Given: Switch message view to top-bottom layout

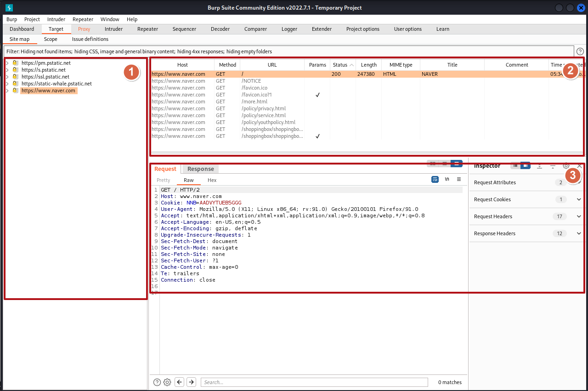Looking at the screenshot, I should (444, 163).
